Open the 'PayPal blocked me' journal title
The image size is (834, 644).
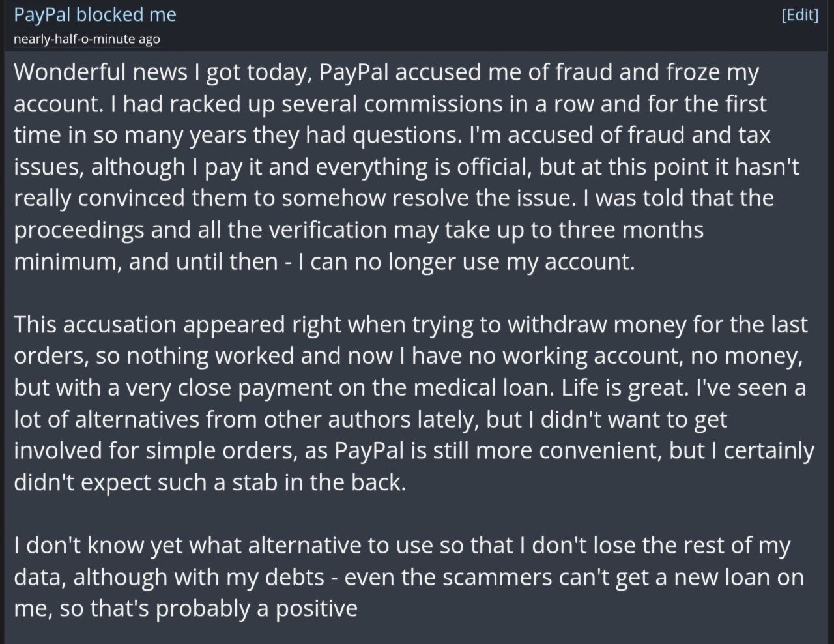pyautogui.click(x=95, y=15)
